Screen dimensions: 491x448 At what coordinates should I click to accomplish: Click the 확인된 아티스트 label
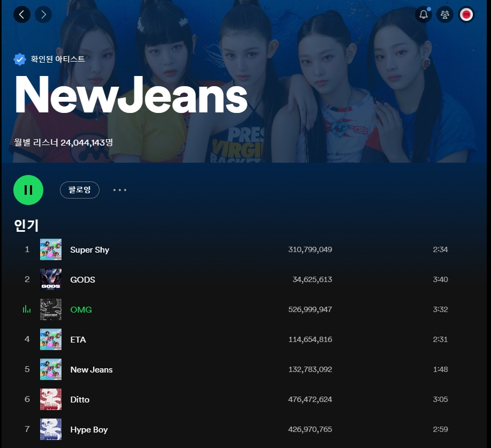58,59
